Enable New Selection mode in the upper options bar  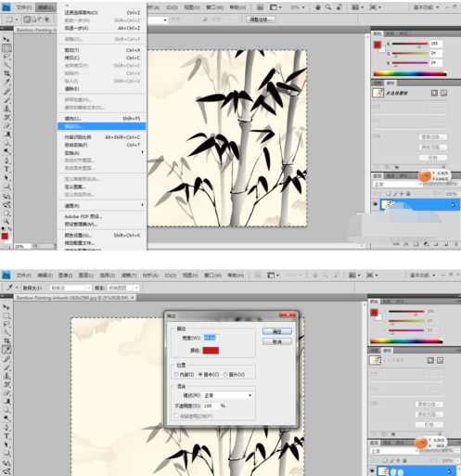(27, 19)
